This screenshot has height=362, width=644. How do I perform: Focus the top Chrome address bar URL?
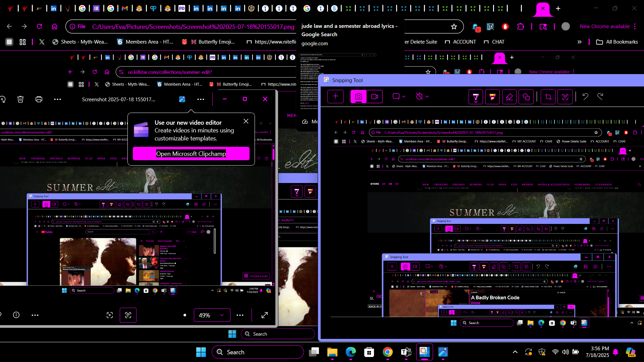(x=193, y=26)
